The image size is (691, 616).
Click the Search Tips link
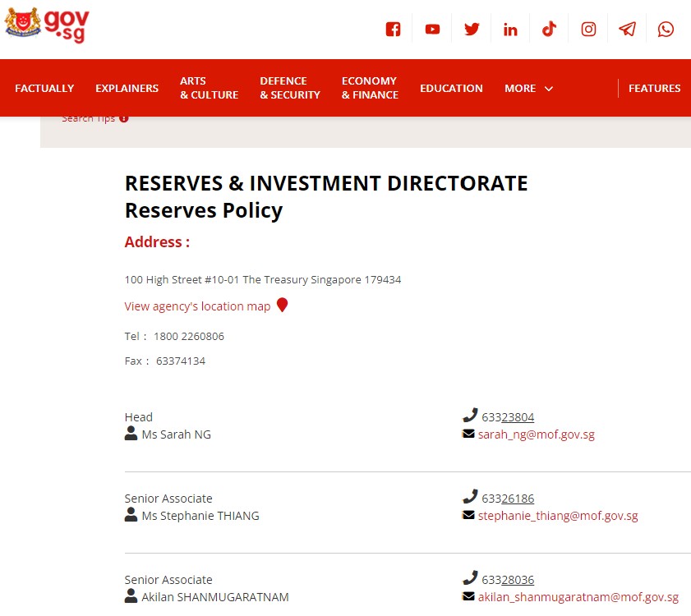[88, 118]
